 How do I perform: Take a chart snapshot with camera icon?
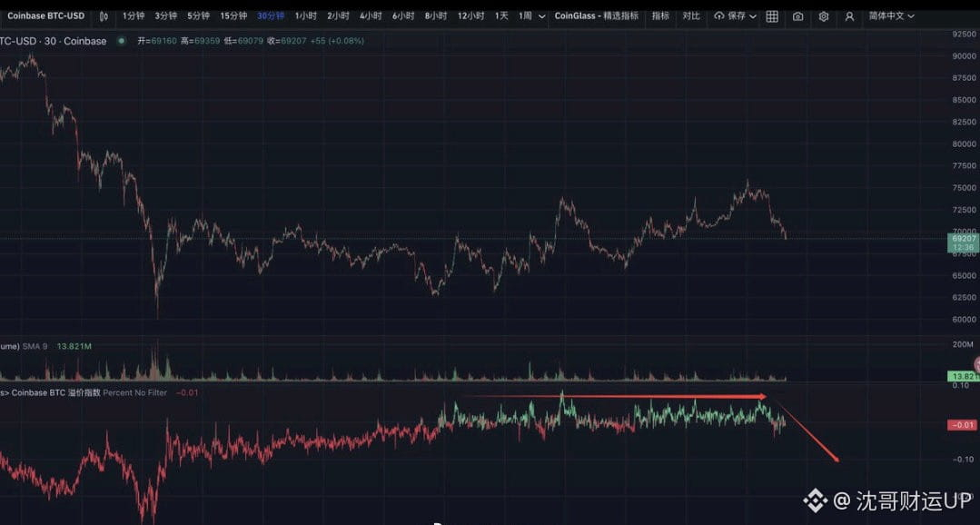pos(797,16)
